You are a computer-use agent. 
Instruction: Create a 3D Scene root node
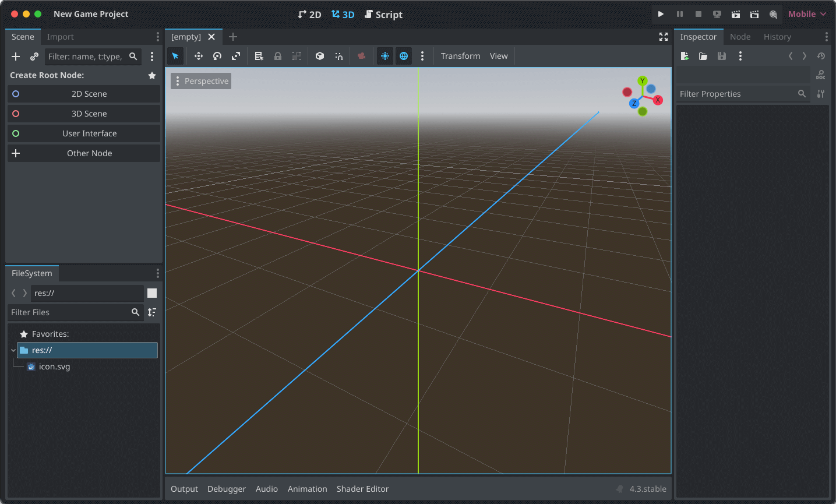click(x=84, y=114)
